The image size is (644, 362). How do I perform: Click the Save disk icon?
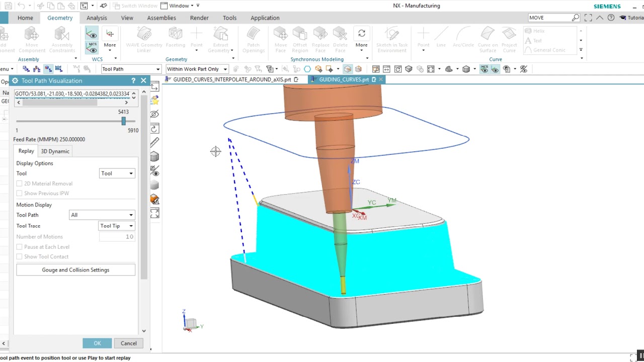tap(8, 6)
